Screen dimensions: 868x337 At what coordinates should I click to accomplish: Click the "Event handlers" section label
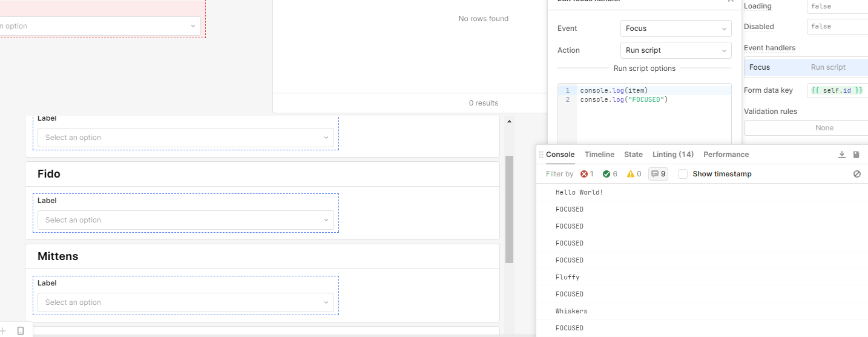pyautogui.click(x=769, y=48)
